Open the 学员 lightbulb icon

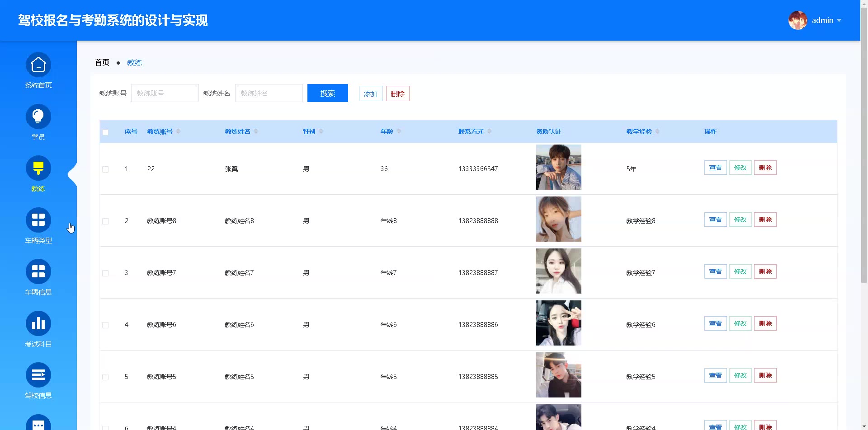[x=38, y=117]
